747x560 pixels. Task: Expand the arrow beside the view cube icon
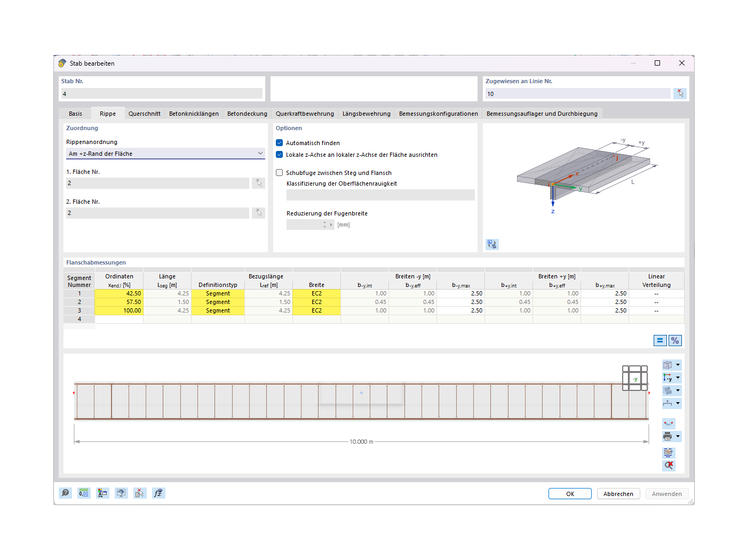click(x=678, y=365)
